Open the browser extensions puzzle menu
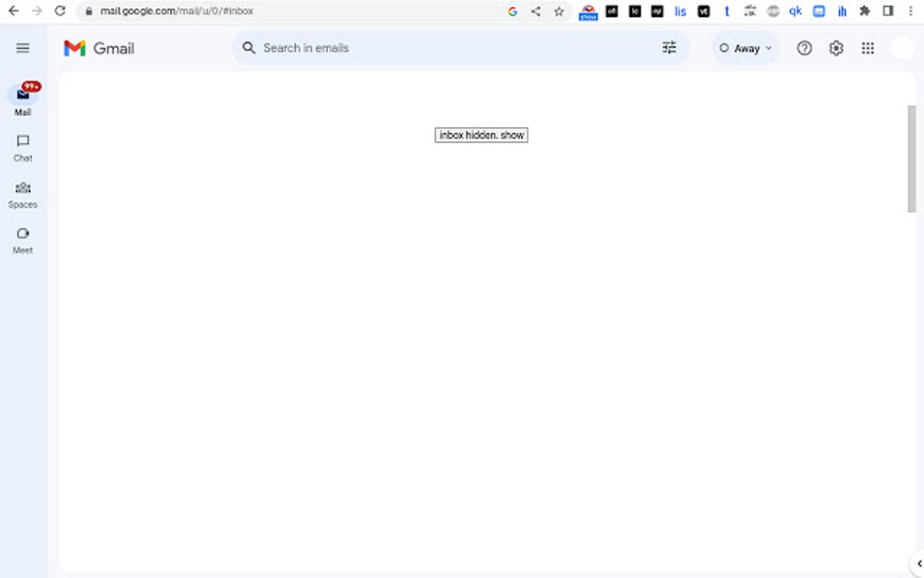The height and width of the screenshot is (578, 924). coord(863,11)
